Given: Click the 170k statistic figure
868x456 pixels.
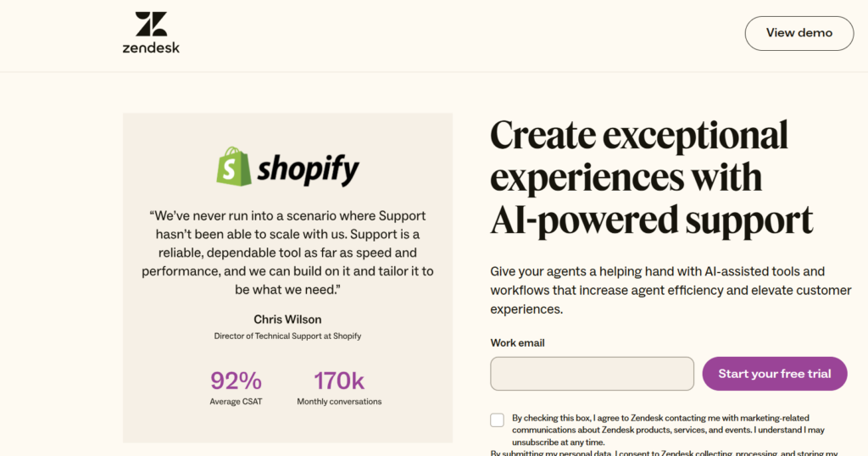Looking at the screenshot, I should tap(339, 381).
